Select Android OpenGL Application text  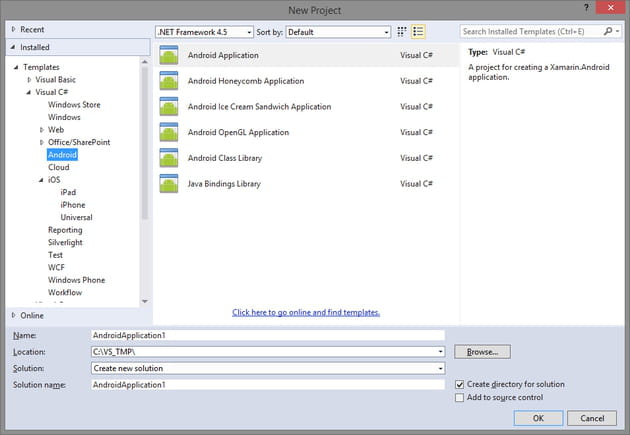pos(238,133)
